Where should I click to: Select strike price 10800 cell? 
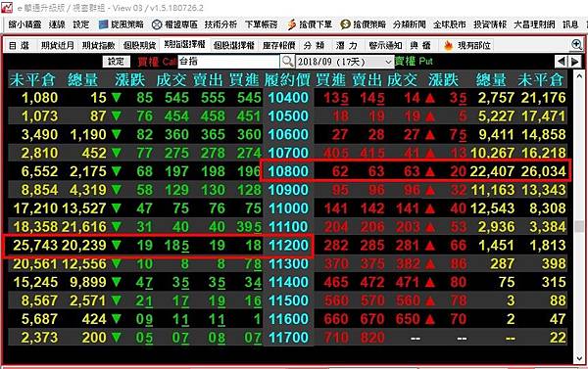click(288, 171)
